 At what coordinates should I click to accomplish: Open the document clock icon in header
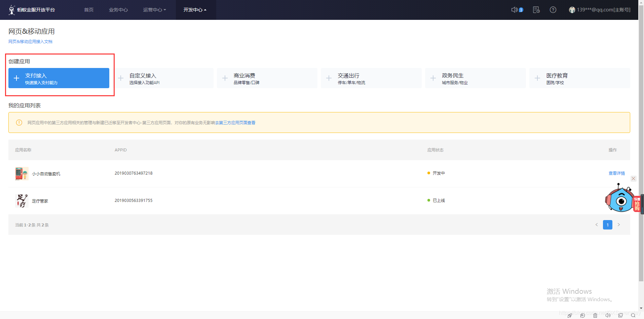(x=536, y=10)
